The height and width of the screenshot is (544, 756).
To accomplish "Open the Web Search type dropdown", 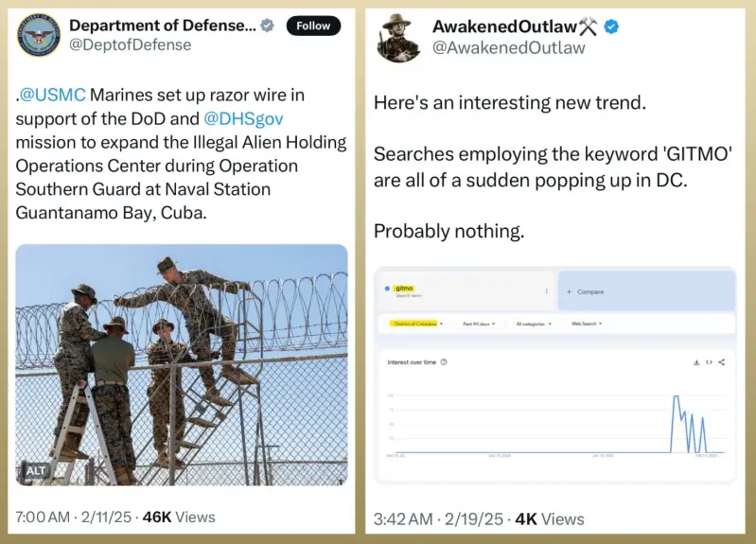I will coord(587,324).
